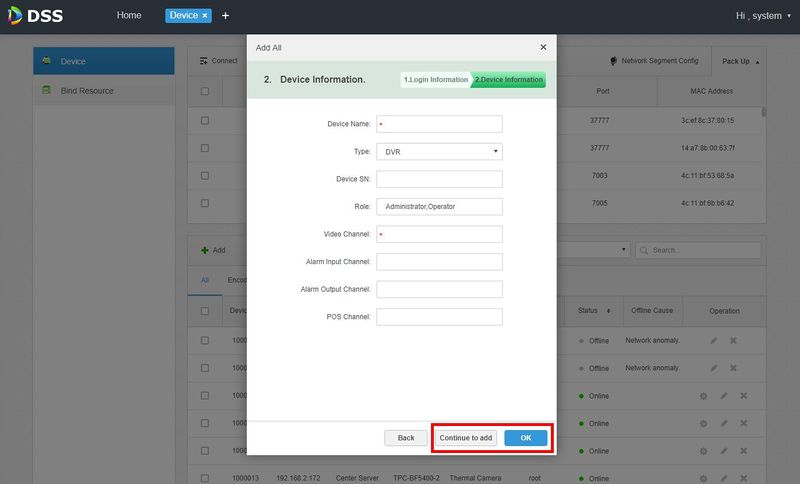Delete the first Online device x icon

[744, 396]
